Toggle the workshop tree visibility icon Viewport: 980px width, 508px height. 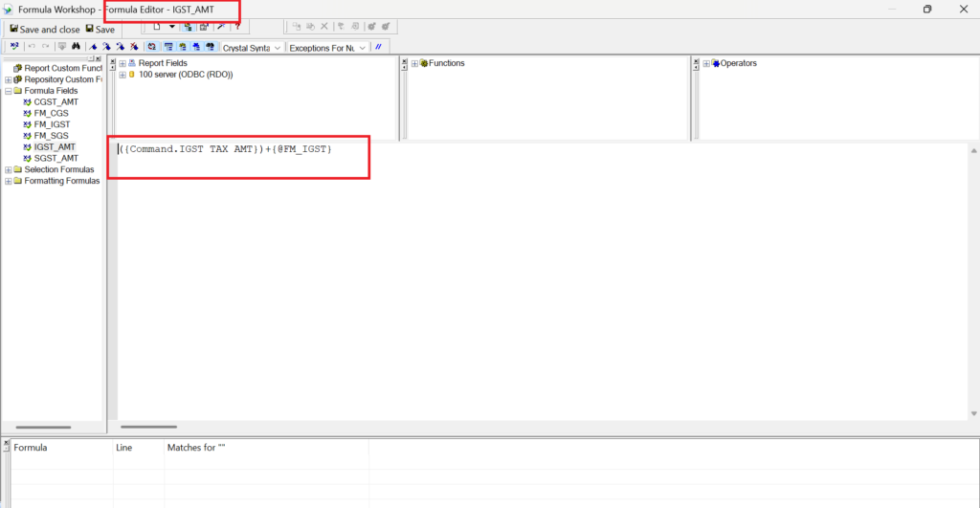(x=189, y=27)
